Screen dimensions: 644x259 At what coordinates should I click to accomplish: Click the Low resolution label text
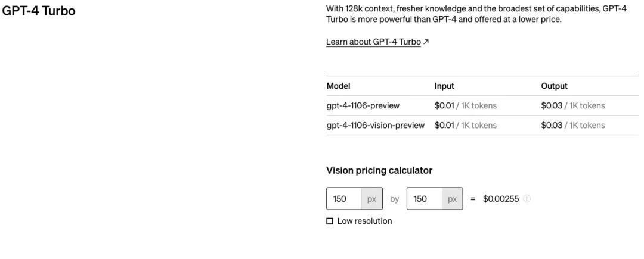[364, 221]
